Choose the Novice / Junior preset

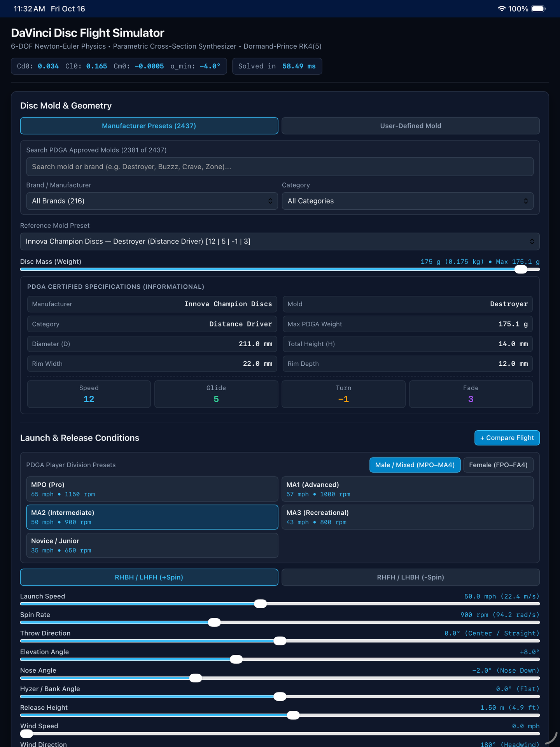pos(152,545)
